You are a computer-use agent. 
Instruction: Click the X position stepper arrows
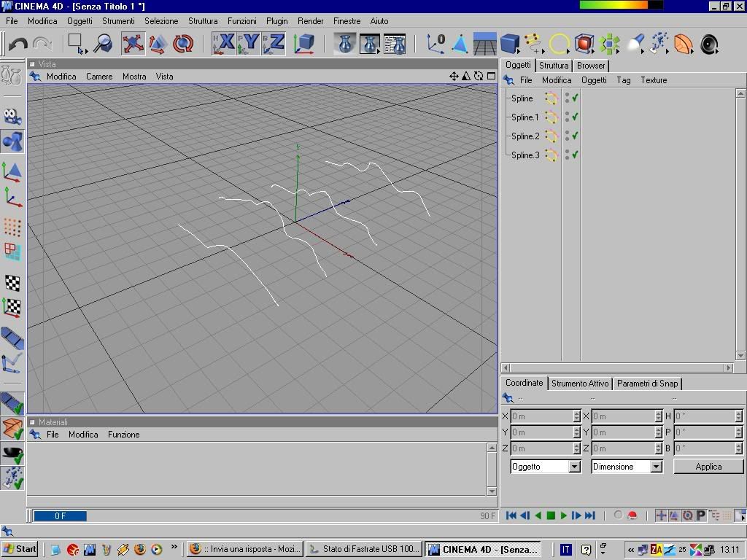[577, 416]
